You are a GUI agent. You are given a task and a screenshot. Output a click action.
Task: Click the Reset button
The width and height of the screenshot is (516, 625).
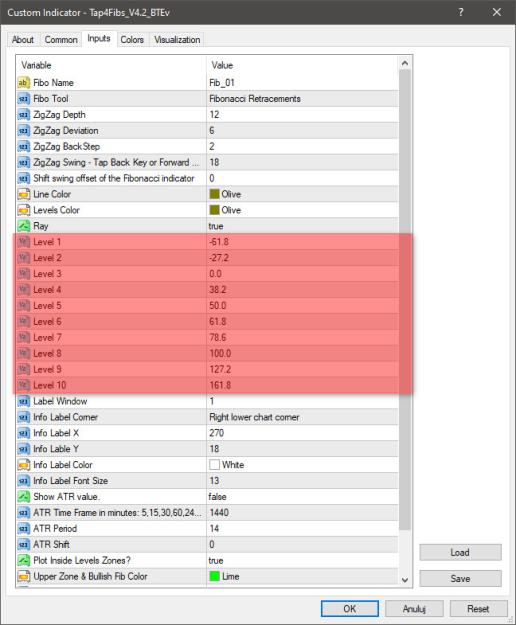478,609
